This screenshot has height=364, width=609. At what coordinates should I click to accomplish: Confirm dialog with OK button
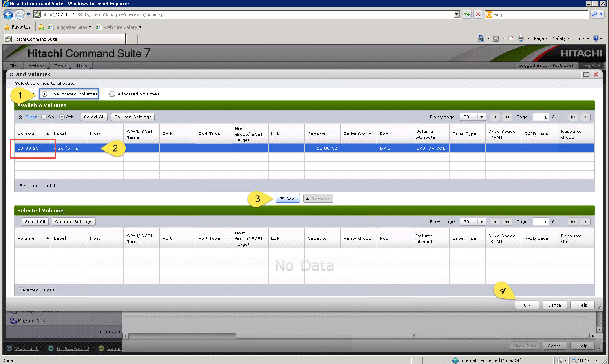click(x=527, y=305)
